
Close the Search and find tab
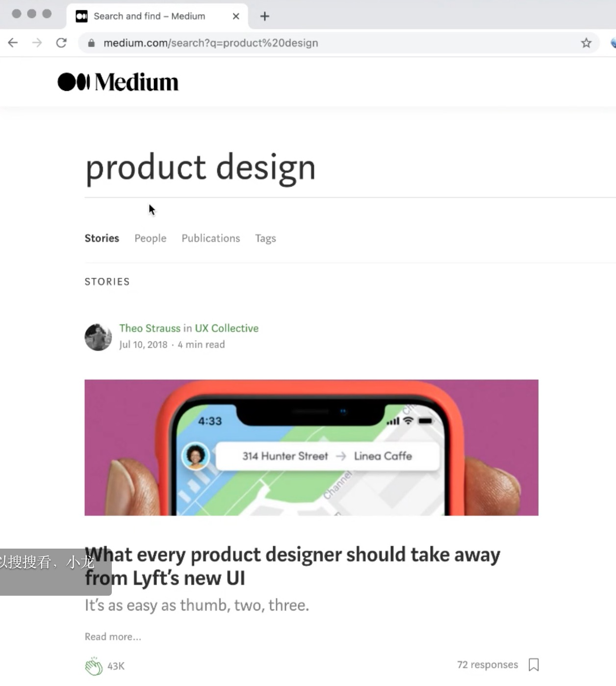pos(236,16)
